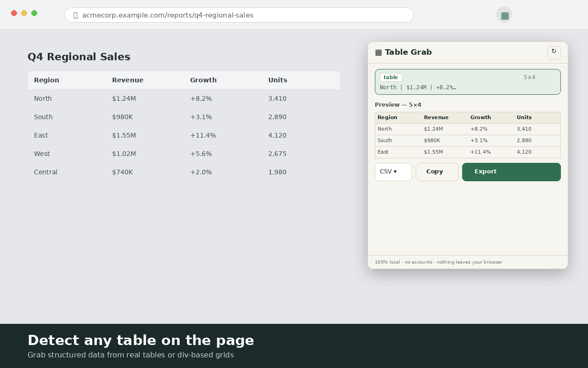Image resolution: width=588 pixels, height=368 pixels.
Task: Click the Growth header in main table
Action: (x=204, y=80)
